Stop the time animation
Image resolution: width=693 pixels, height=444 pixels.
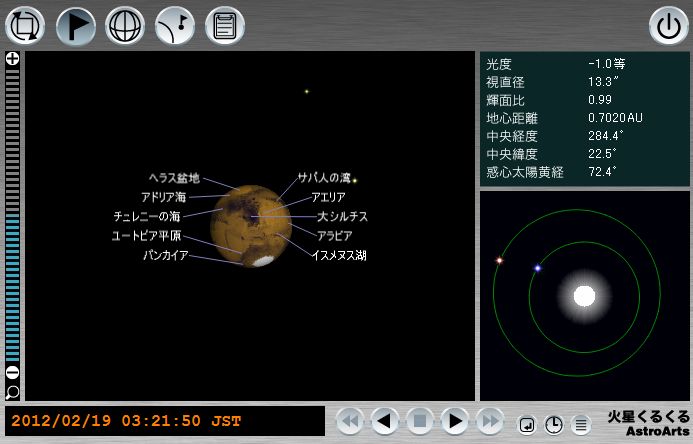419,421
